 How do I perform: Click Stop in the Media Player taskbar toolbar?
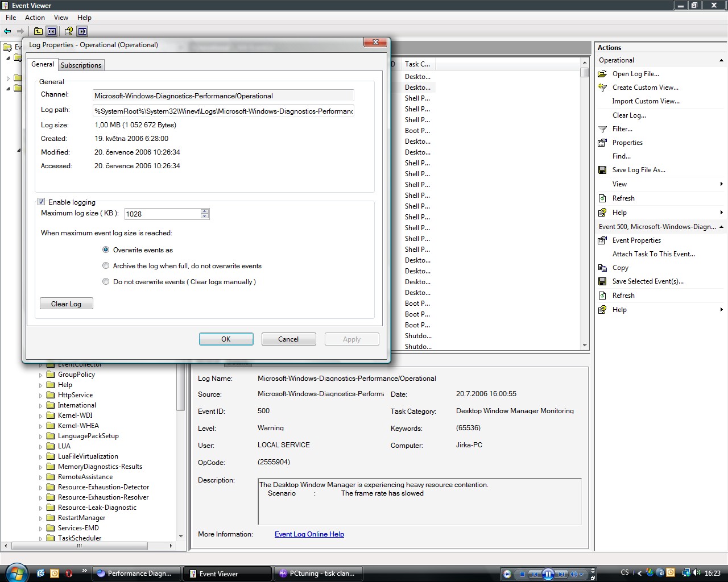point(522,574)
